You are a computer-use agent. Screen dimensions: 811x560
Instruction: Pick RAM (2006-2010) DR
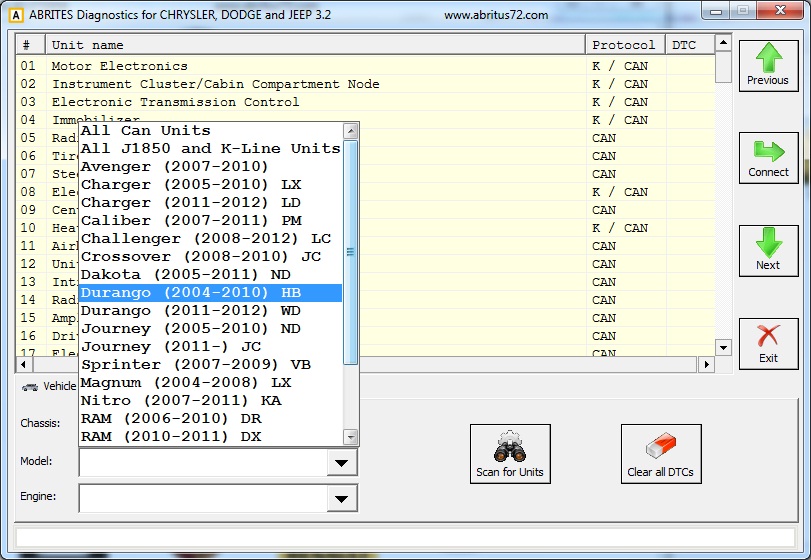tap(211, 419)
